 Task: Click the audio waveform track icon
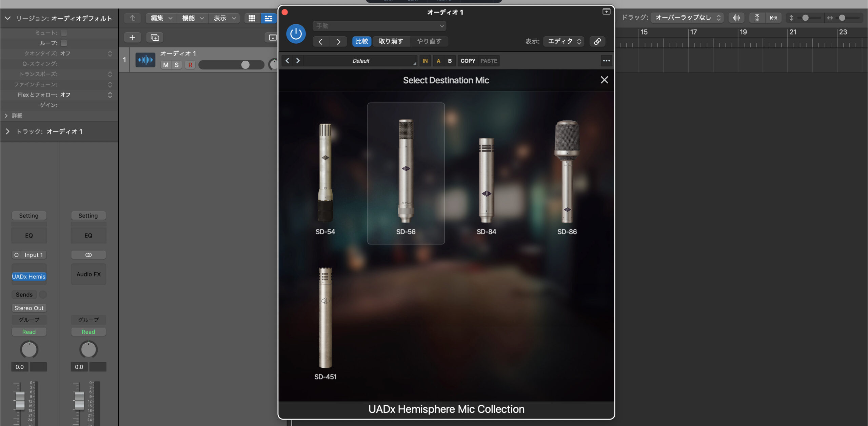click(145, 60)
